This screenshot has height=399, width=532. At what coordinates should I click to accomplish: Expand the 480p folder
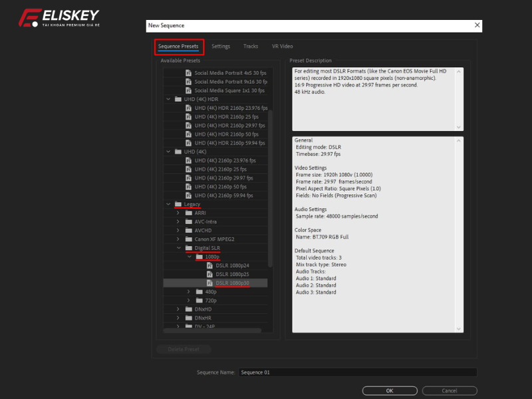coord(188,291)
